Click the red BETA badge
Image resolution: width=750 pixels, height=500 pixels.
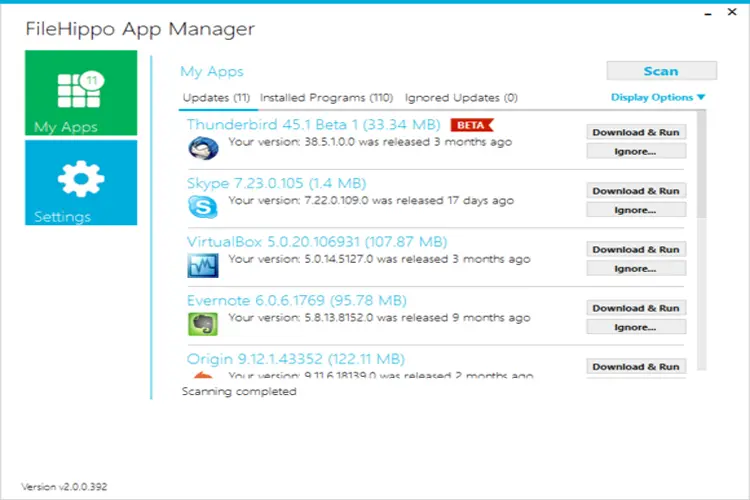pyautogui.click(x=471, y=125)
